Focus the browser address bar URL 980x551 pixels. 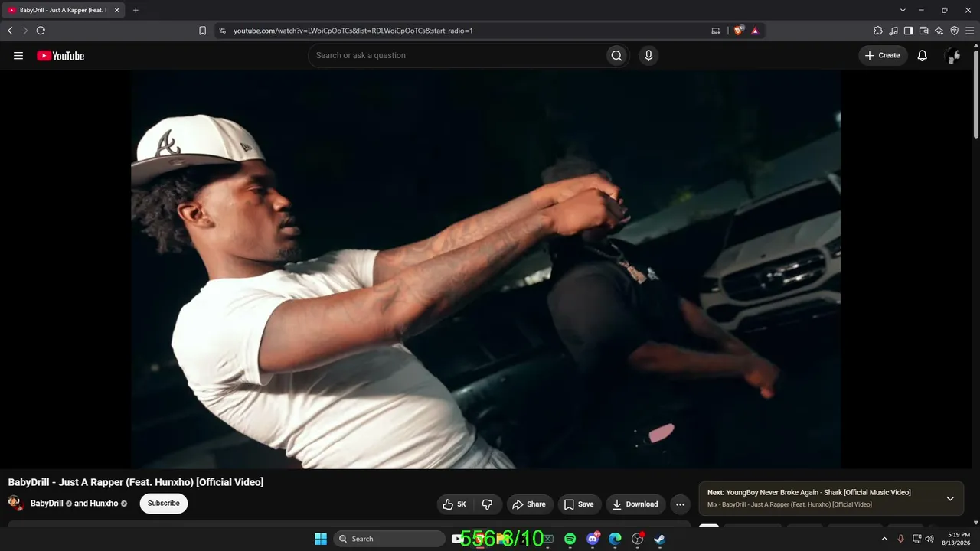[x=353, y=31]
